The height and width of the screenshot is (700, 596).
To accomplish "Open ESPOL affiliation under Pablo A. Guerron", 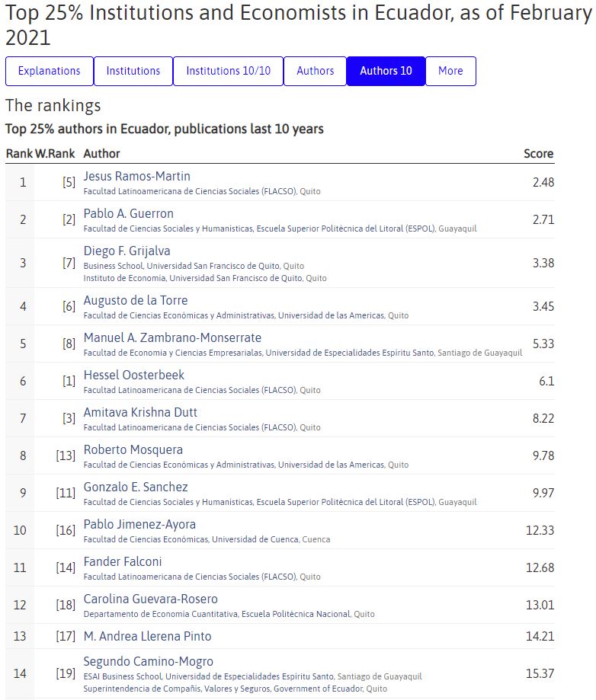I will pyautogui.click(x=259, y=229).
